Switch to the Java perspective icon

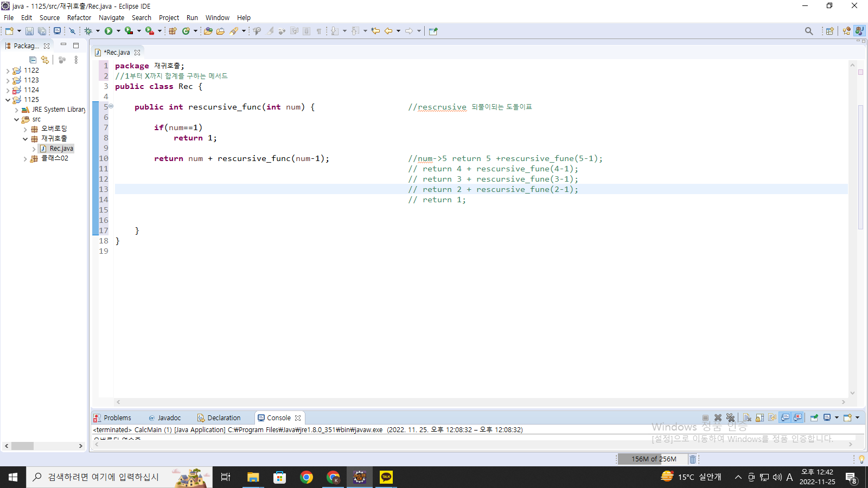click(x=859, y=31)
